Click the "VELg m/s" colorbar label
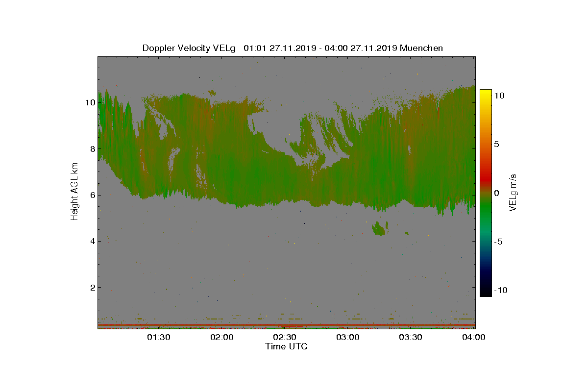 [514, 192]
